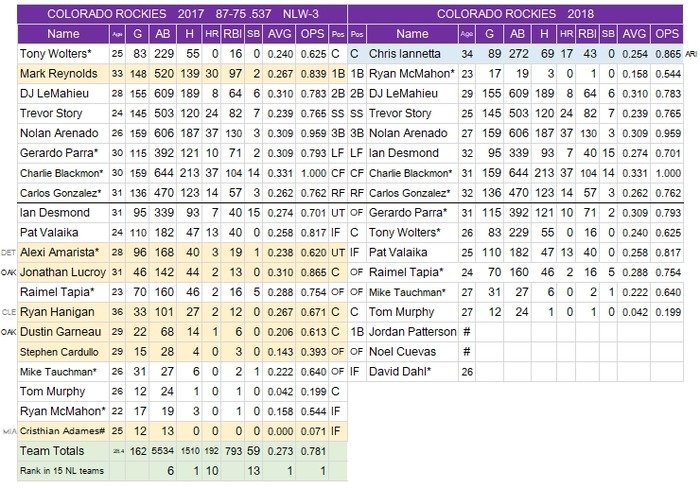
Task: Select the 2018 Colorado Rockies title banner
Action: [x=515, y=14]
